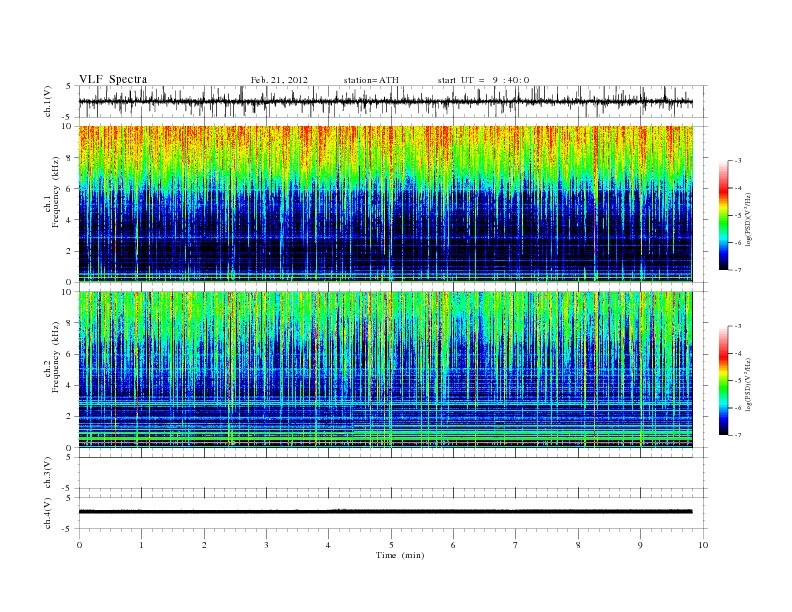Click the time axis tick label "2"
Screen dimensions: 792x612
205,545
